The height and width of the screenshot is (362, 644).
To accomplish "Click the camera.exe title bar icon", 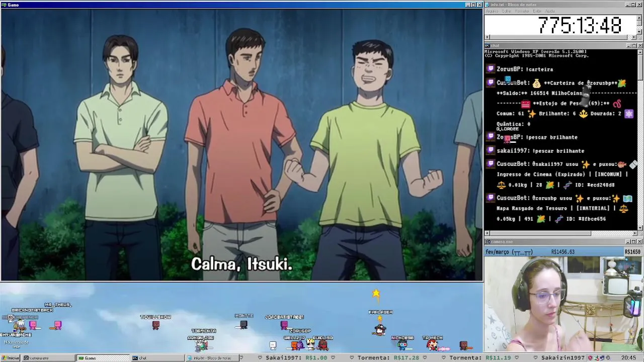I will (x=488, y=242).
